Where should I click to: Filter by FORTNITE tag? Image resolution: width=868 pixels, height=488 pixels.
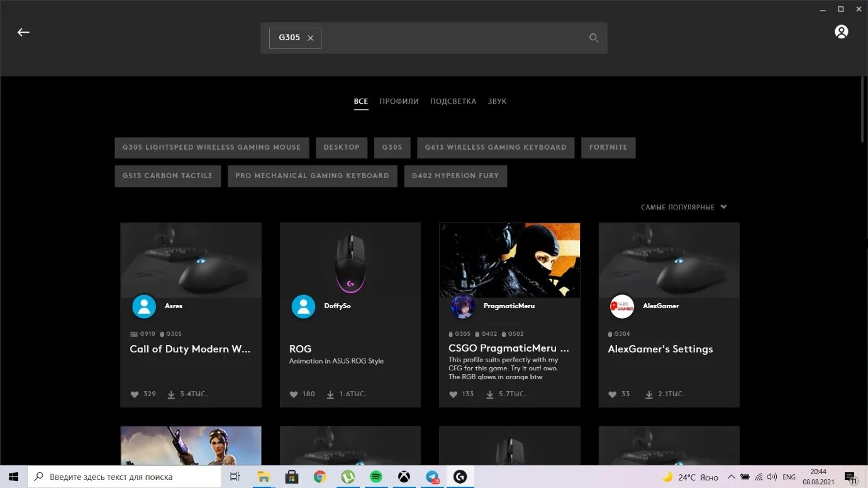tap(608, 147)
